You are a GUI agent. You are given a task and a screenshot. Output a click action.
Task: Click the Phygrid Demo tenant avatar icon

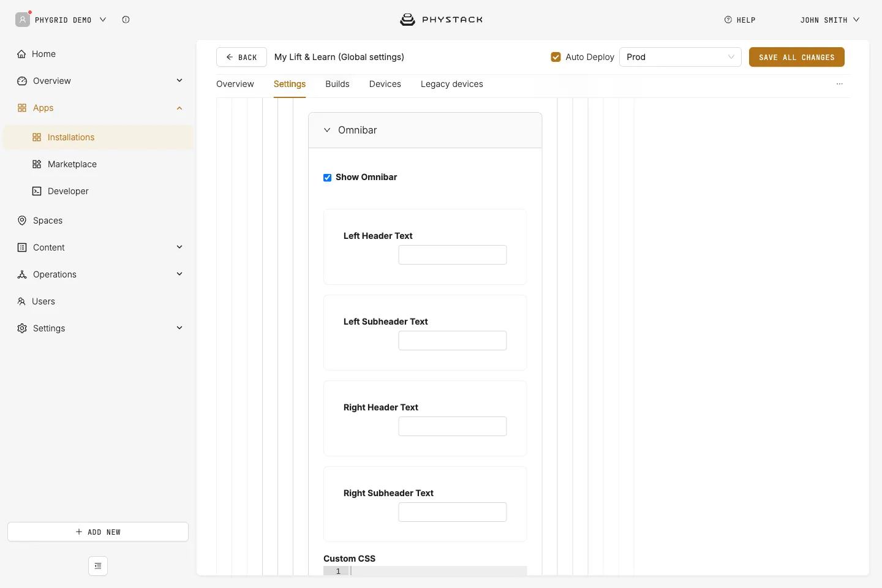[23, 20]
